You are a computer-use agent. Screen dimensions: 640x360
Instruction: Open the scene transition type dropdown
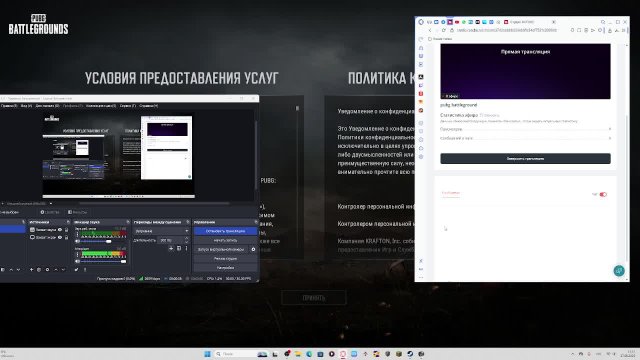click(162, 231)
